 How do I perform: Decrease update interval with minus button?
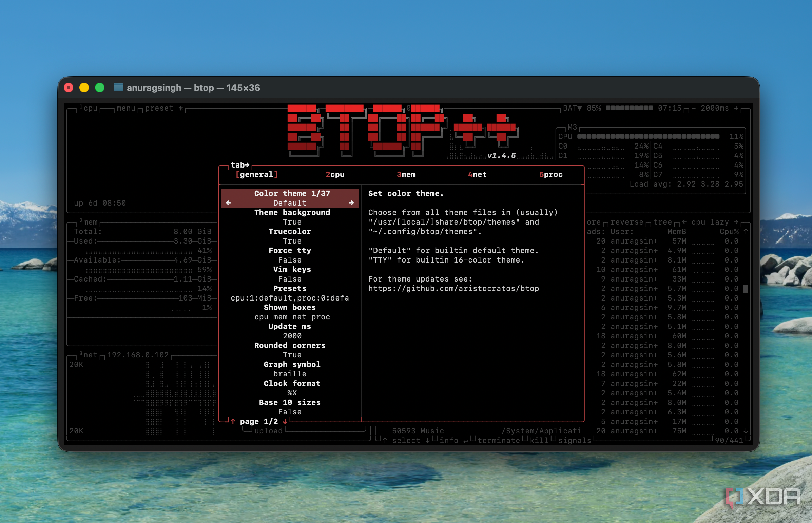(x=693, y=108)
